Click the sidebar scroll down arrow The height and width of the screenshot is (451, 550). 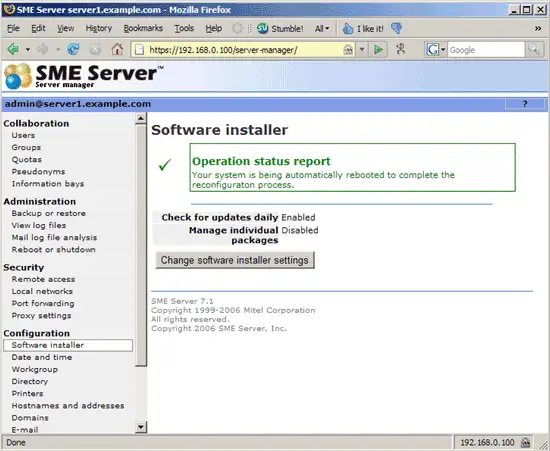pos(141,427)
